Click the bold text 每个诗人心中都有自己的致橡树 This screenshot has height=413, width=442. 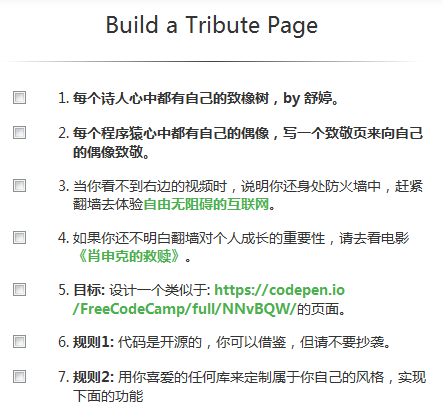[171, 98]
